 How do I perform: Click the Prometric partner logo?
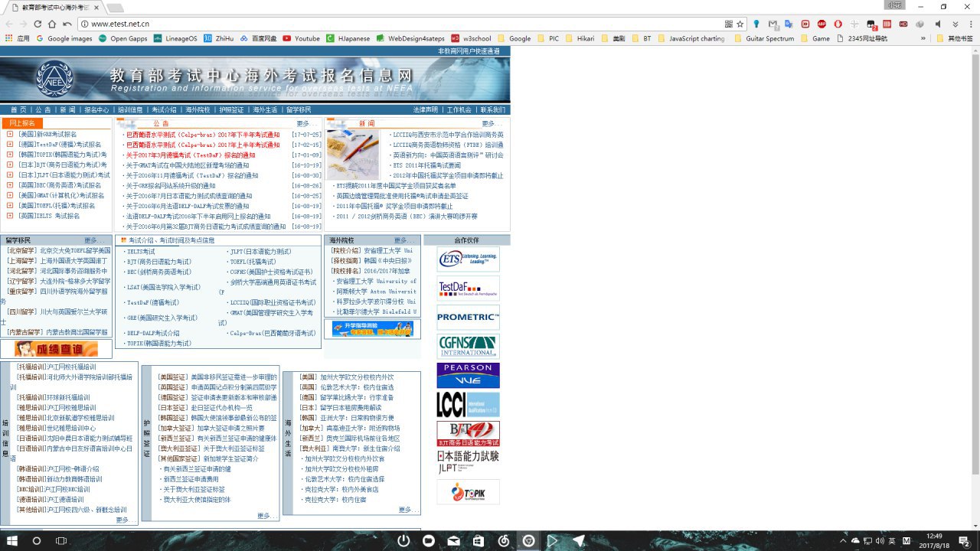tap(468, 317)
